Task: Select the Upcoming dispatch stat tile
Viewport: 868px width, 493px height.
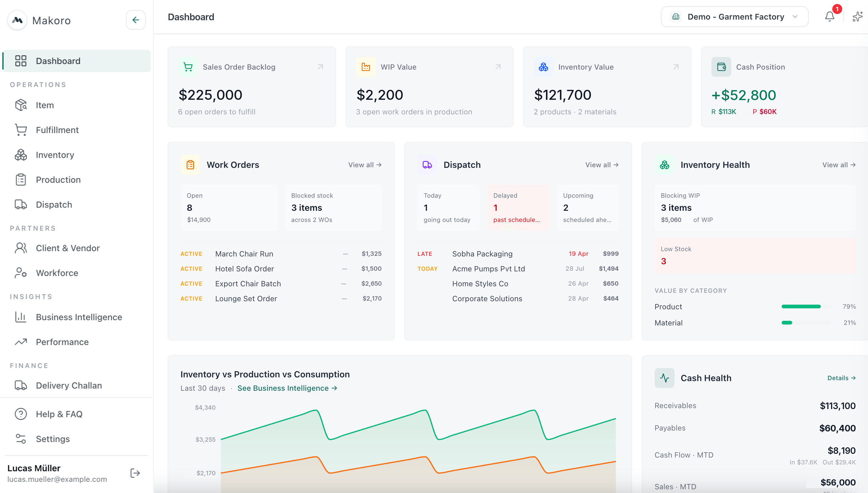Action: tap(588, 208)
